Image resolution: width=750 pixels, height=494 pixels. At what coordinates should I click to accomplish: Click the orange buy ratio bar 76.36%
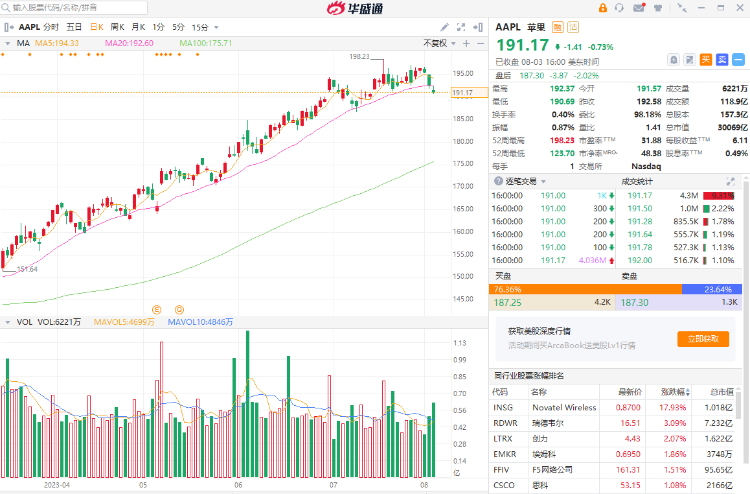pyautogui.click(x=585, y=289)
